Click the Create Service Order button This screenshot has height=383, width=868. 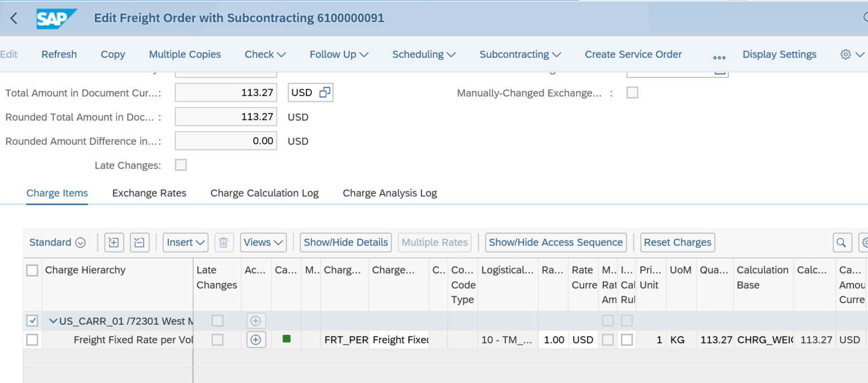633,54
